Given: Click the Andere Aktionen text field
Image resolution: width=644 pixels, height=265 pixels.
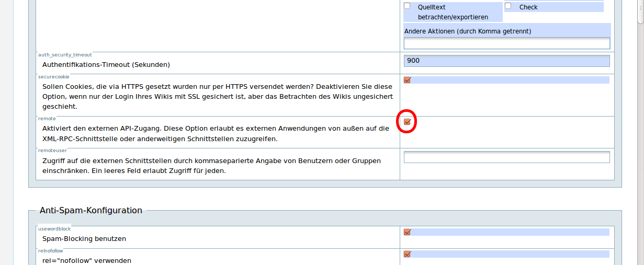Looking at the screenshot, I should pyautogui.click(x=506, y=43).
